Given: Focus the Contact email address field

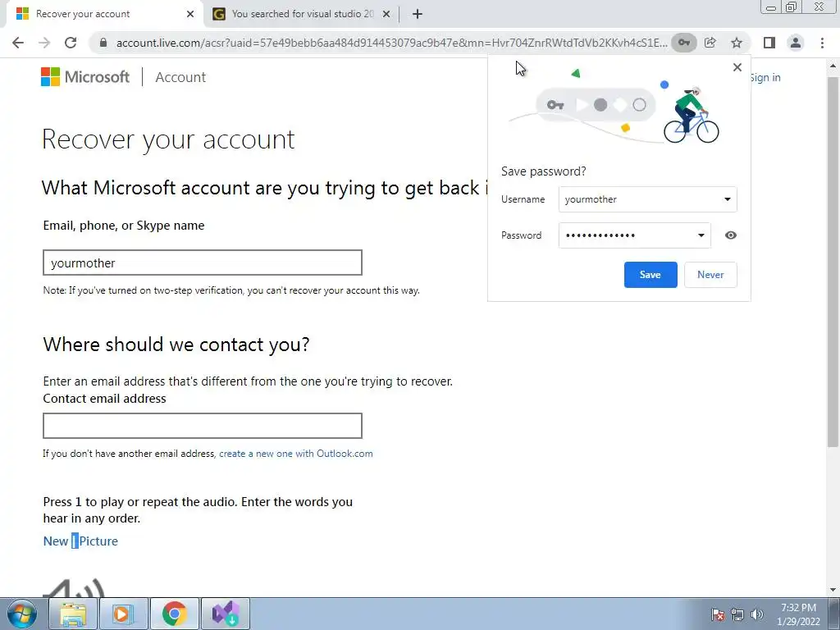Looking at the screenshot, I should click(x=203, y=426).
